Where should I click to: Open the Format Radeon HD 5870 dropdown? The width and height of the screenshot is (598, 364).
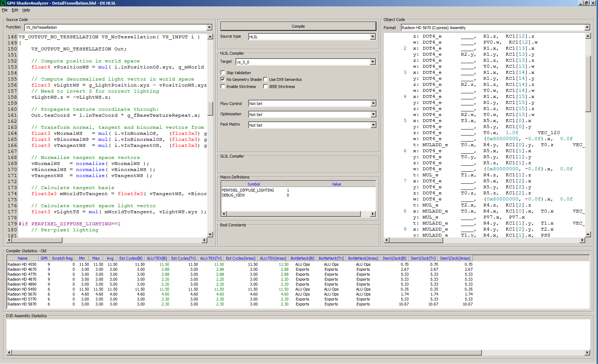click(x=587, y=28)
